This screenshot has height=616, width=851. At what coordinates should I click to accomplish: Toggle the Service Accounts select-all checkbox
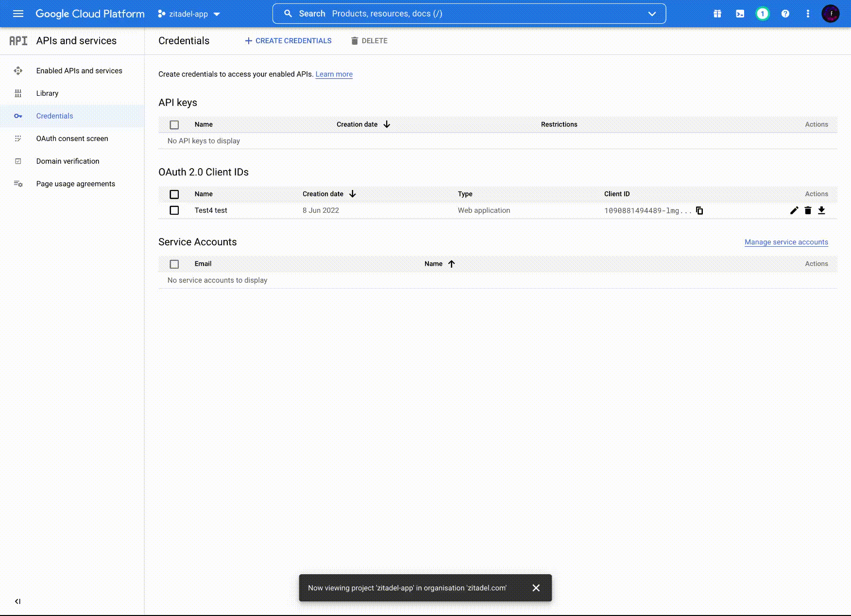(174, 264)
